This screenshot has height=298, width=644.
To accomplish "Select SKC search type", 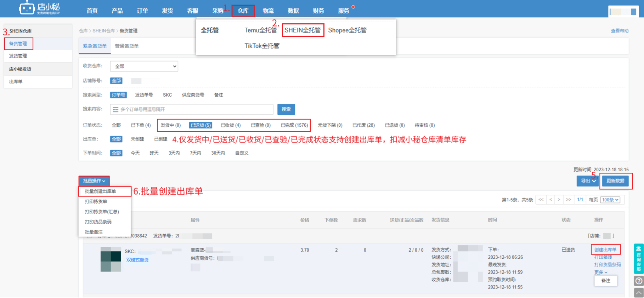I will (167, 95).
